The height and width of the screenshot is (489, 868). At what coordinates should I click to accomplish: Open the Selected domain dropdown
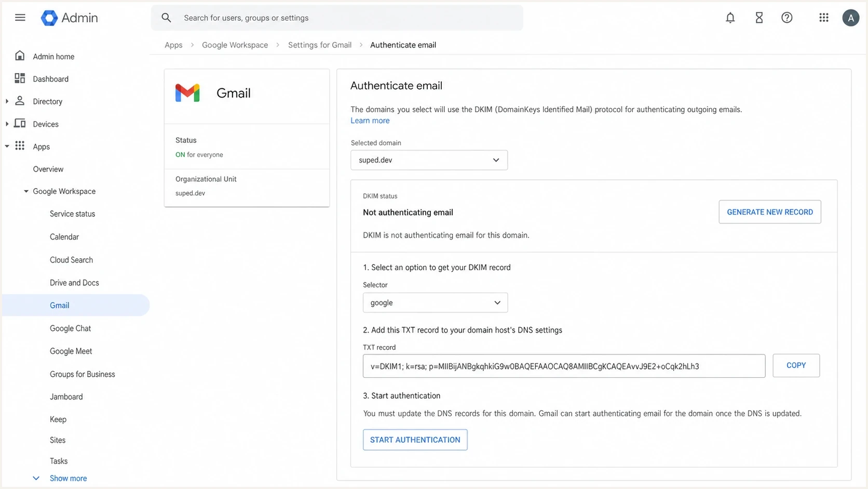click(429, 160)
